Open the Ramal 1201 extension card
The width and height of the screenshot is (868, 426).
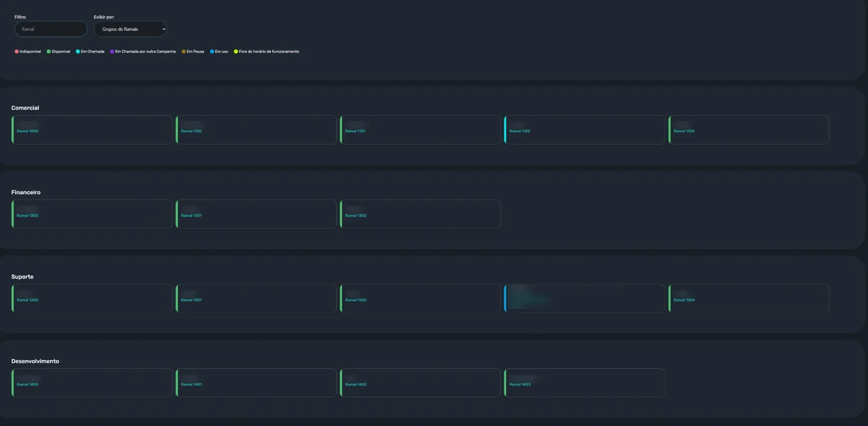click(256, 298)
